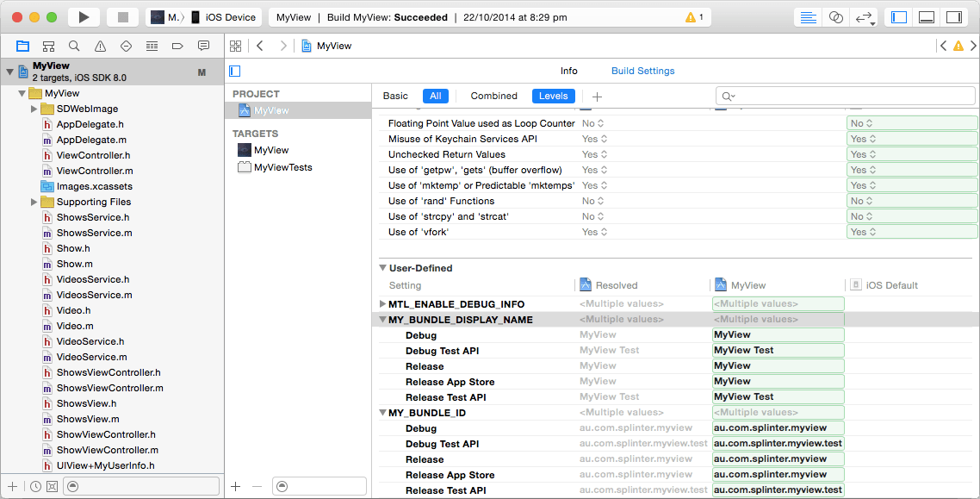Change Misuse of Keychain Services API value
Screen dimensions: 980x499
tap(593, 139)
